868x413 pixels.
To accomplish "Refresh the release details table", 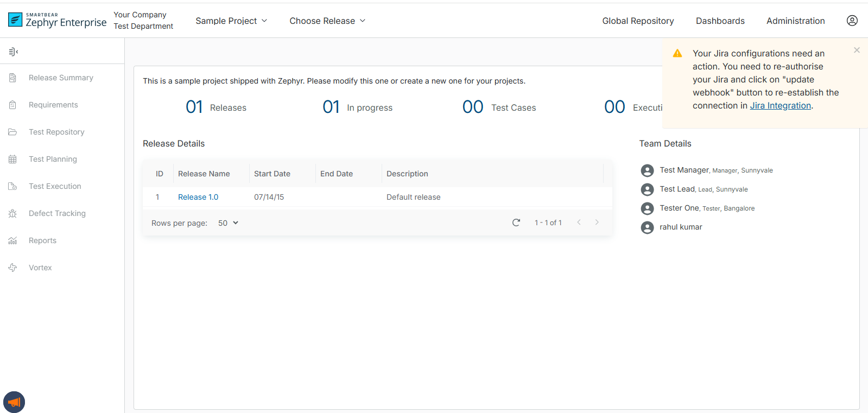I will (x=516, y=223).
